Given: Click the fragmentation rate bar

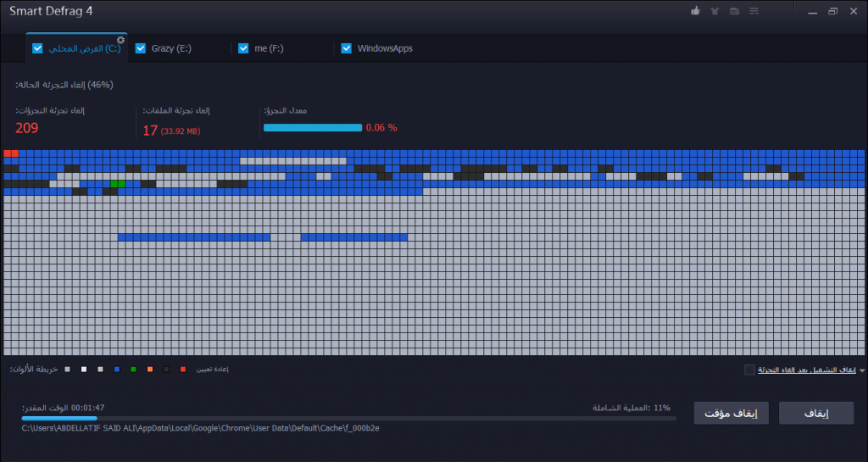Looking at the screenshot, I should [313, 128].
